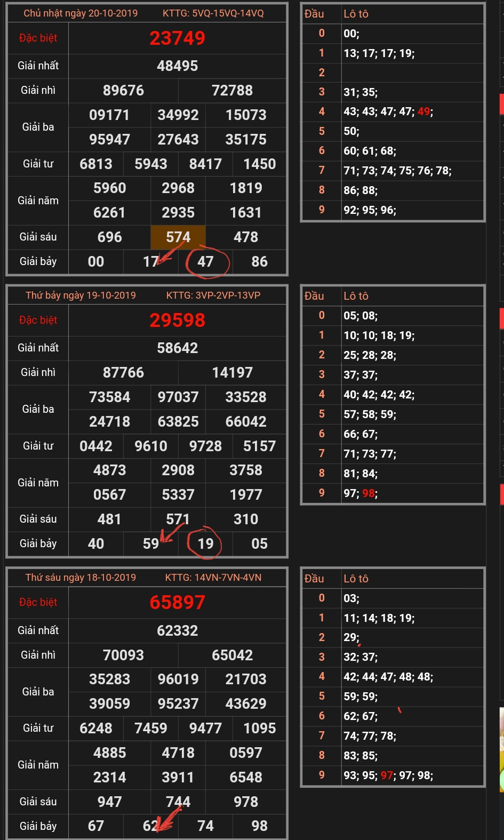Click the Giải nhất number 62332
Screen dimensions: 504x840
point(177,630)
